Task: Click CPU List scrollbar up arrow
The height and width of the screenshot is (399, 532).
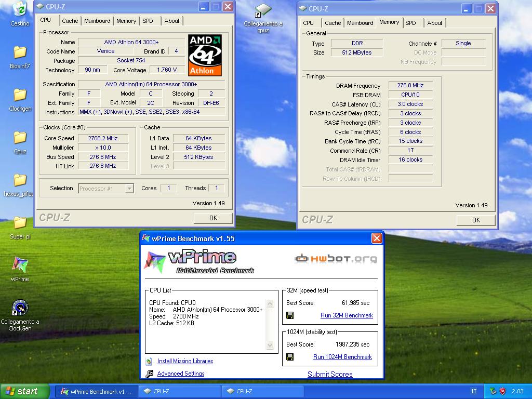Action: pos(270,303)
